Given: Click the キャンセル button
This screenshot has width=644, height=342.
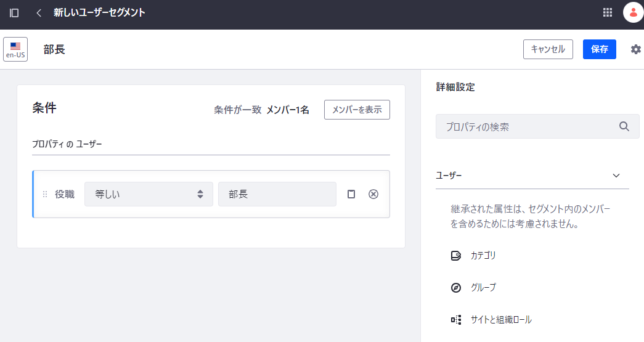Looking at the screenshot, I should click(x=548, y=49).
